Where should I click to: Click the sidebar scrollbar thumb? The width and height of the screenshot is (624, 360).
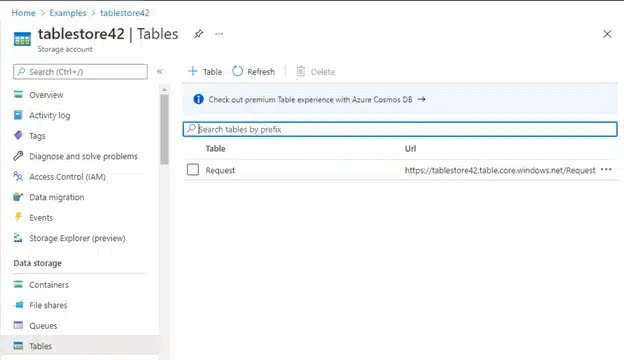click(x=164, y=130)
